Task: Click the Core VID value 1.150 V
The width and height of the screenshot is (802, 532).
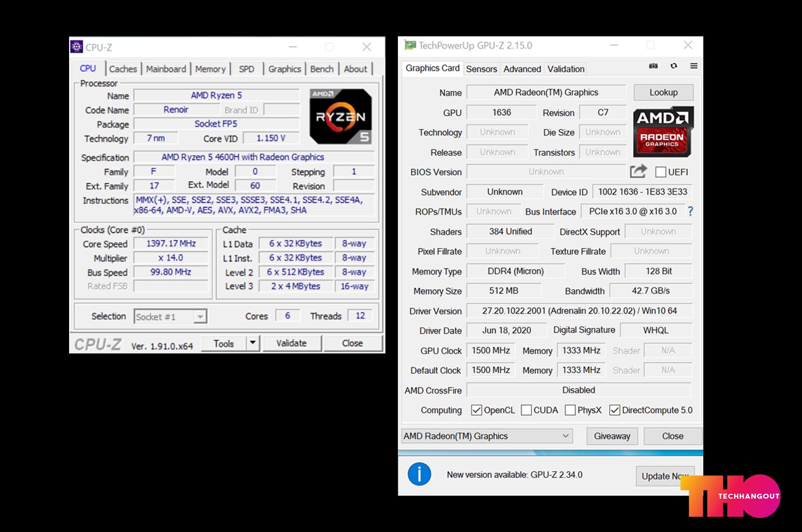Action: 271,138
